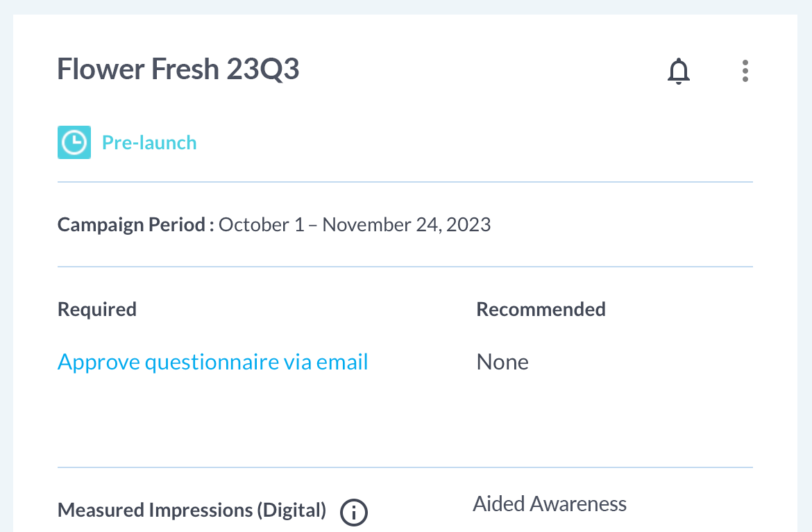
Task: Click the October 1 start date text
Action: click(262, 225)
